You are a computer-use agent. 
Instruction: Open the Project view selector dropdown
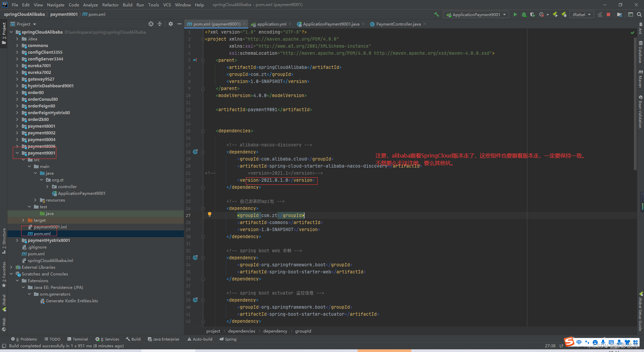[x=23, y=24]
